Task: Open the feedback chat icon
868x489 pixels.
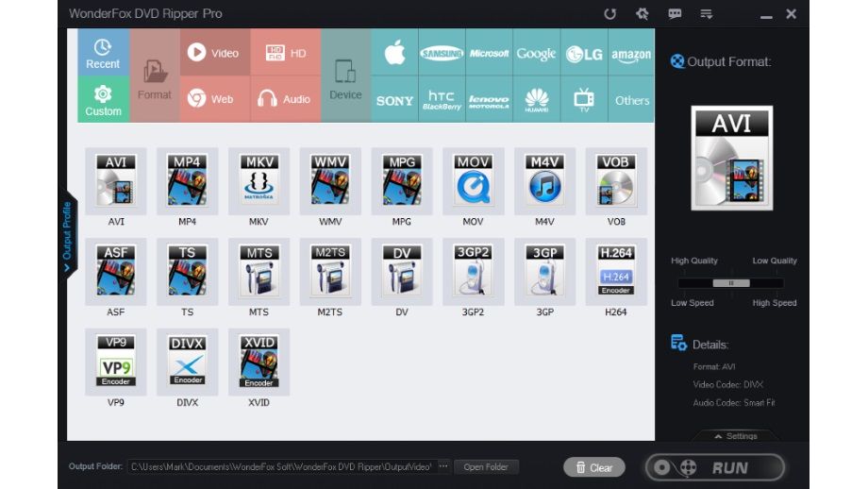Action: 675,14
